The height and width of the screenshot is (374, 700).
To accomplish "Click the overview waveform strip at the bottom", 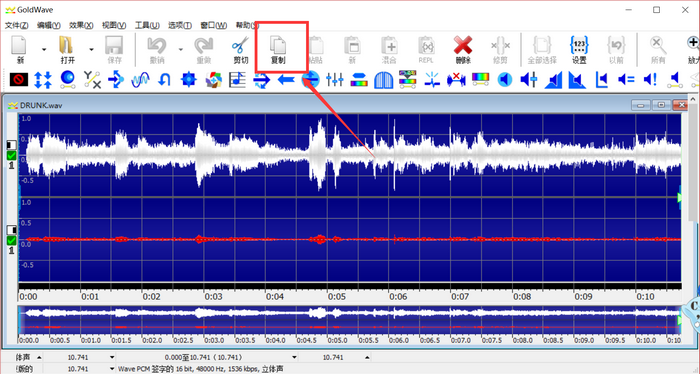I will tap(350, 320).
